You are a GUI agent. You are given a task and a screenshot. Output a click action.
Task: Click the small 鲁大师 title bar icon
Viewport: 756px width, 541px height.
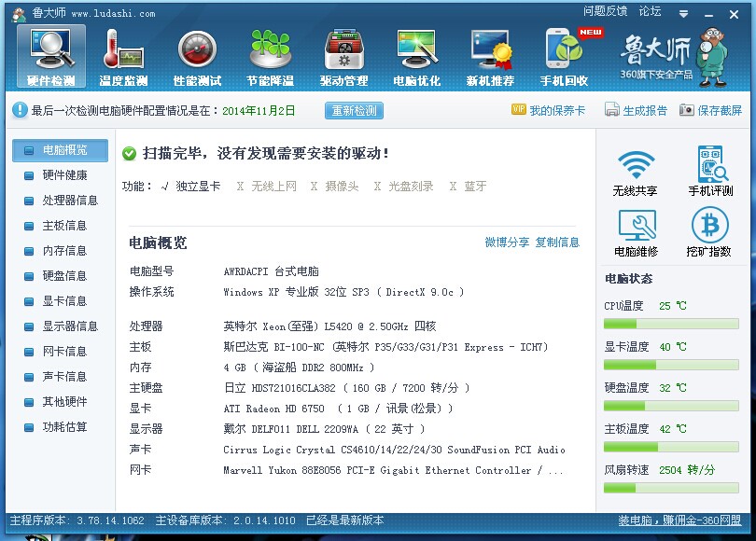[x=20, y=14]
